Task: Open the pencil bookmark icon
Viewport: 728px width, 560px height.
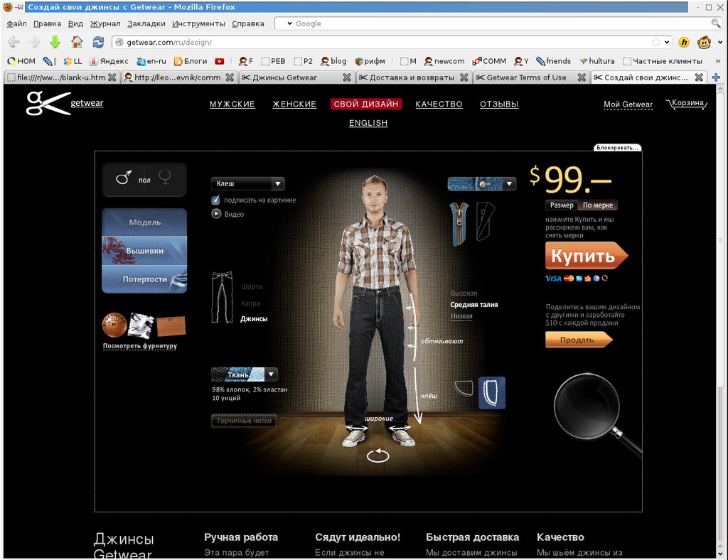Action: click(48, 61)
